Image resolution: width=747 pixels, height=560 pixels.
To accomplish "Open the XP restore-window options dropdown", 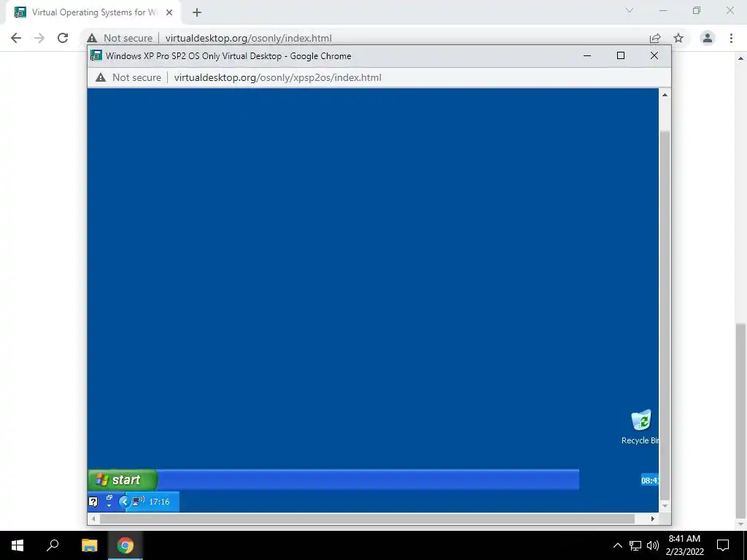I will click(x=109, y=501).
